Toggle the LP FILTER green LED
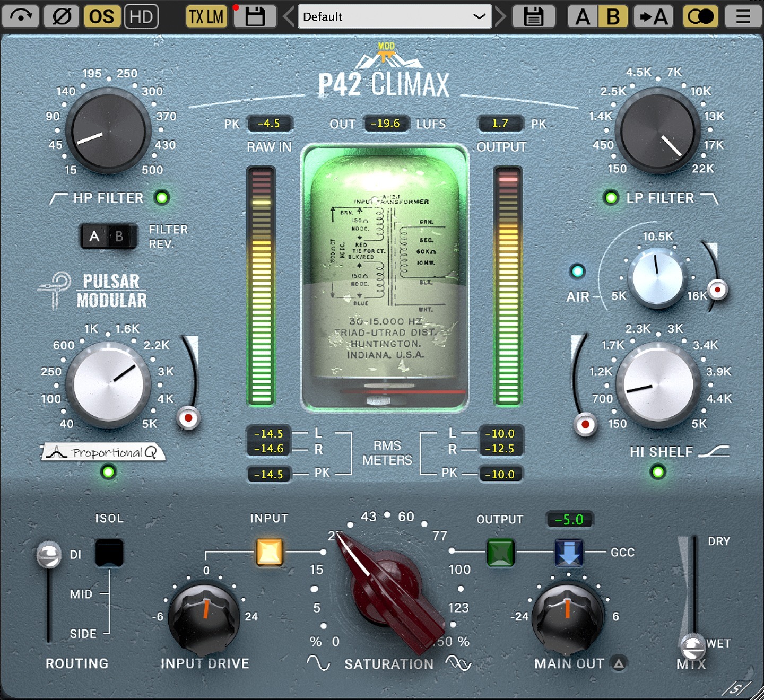764x700 pixels. (611, 198)
